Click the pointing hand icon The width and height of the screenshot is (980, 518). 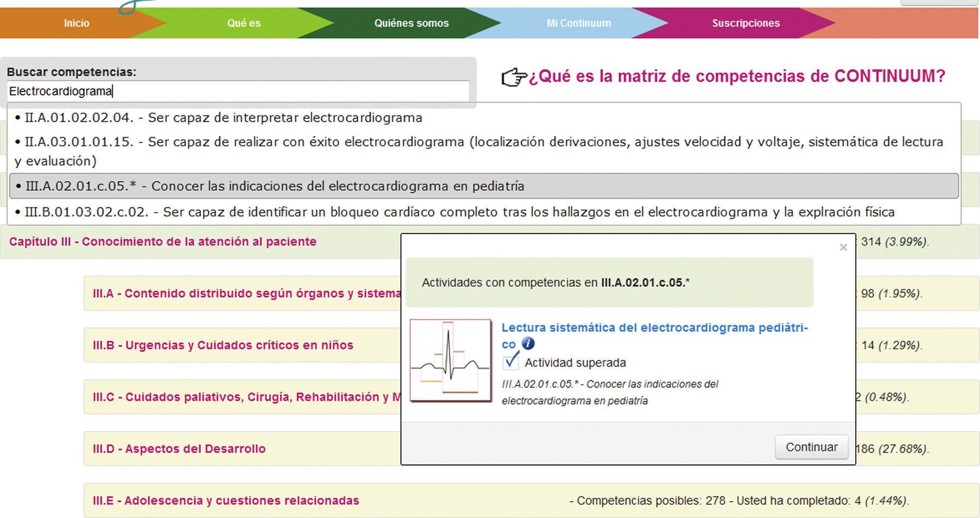coord(513,77)
